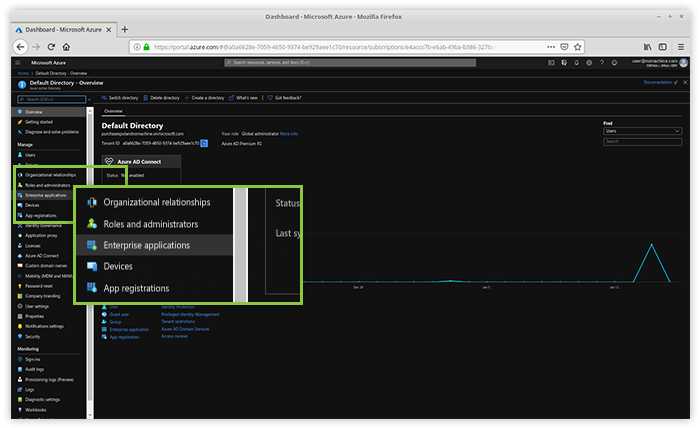Focus the Azure global search bar
Screen dimensions: 700x428
pos(350,62)
